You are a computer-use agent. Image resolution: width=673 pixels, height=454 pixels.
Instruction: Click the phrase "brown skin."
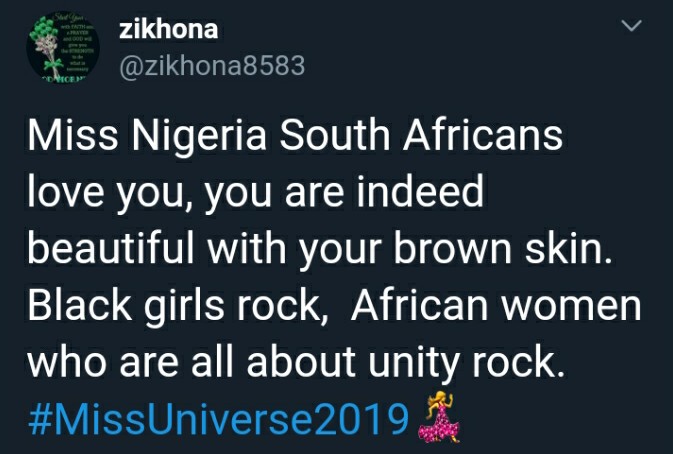pos(503,249)
